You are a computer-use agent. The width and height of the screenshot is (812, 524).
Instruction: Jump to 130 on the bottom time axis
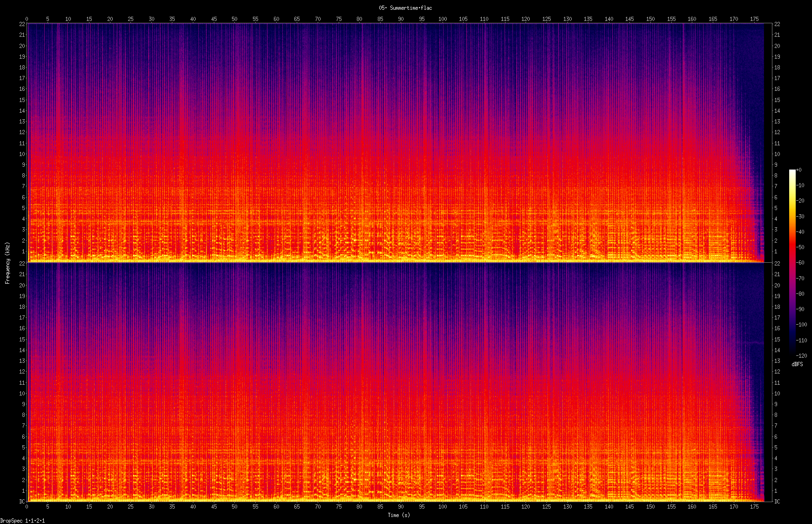point(567,507)
